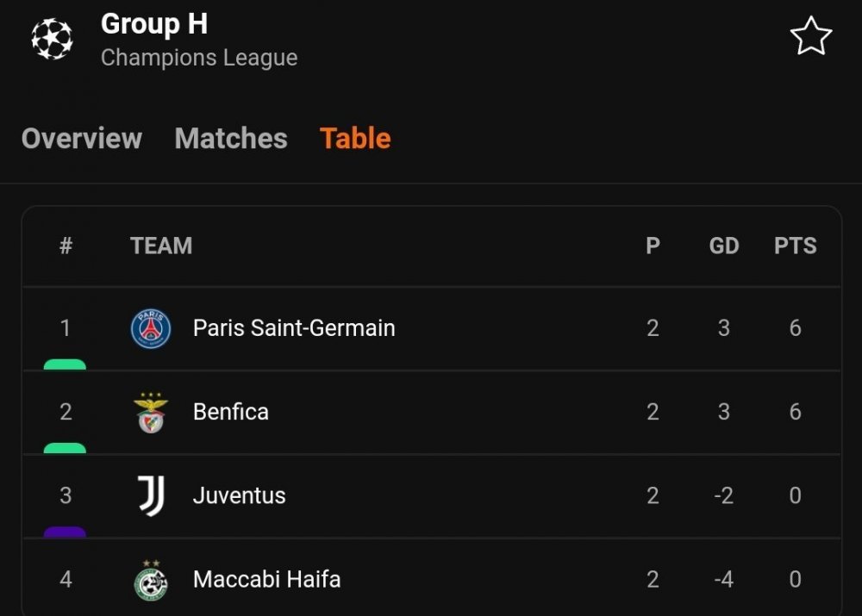Click the PTS column header
Image resolution: width=862 pixels, height=616 pixels.
pos(795,246)
